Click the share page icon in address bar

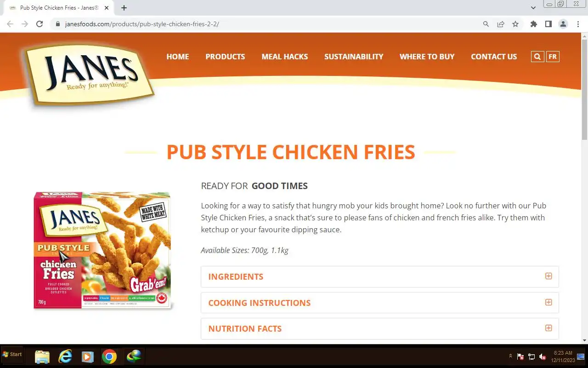(x=501, y=24)
